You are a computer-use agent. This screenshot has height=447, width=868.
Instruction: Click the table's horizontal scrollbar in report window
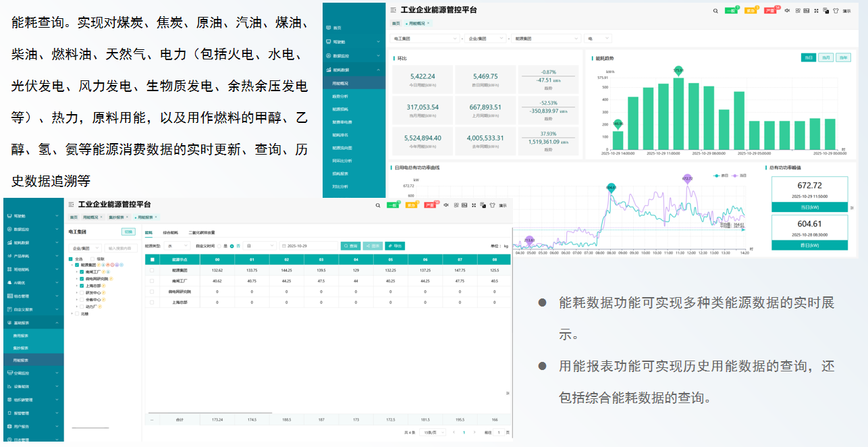[x=209, y=413]
